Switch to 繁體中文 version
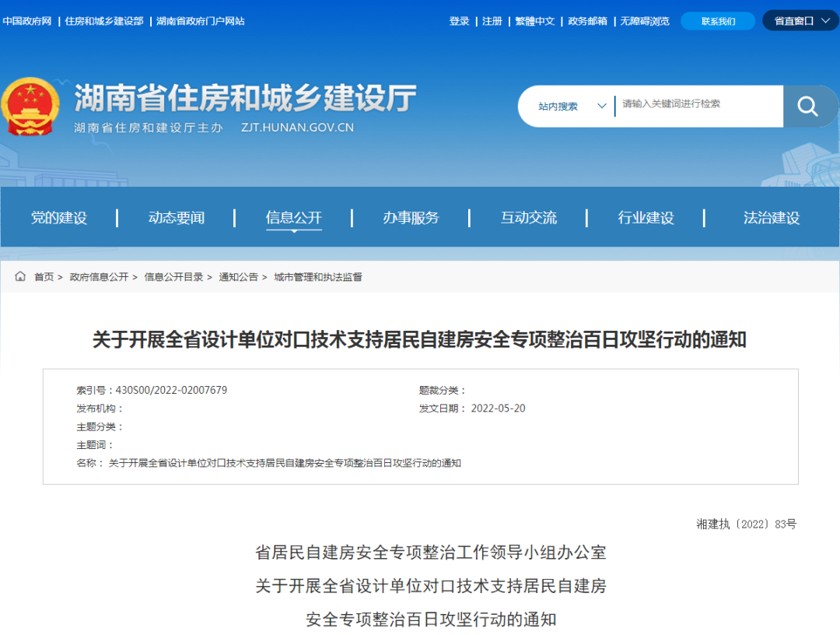 [x=535, y=21]
